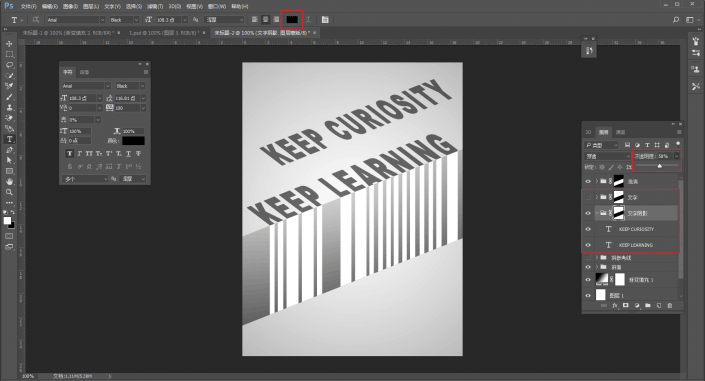The width and height of the screenshot is (705, 381).
Task: Click the trash icon in Layers panel
Action: click(x=669, y=305)
